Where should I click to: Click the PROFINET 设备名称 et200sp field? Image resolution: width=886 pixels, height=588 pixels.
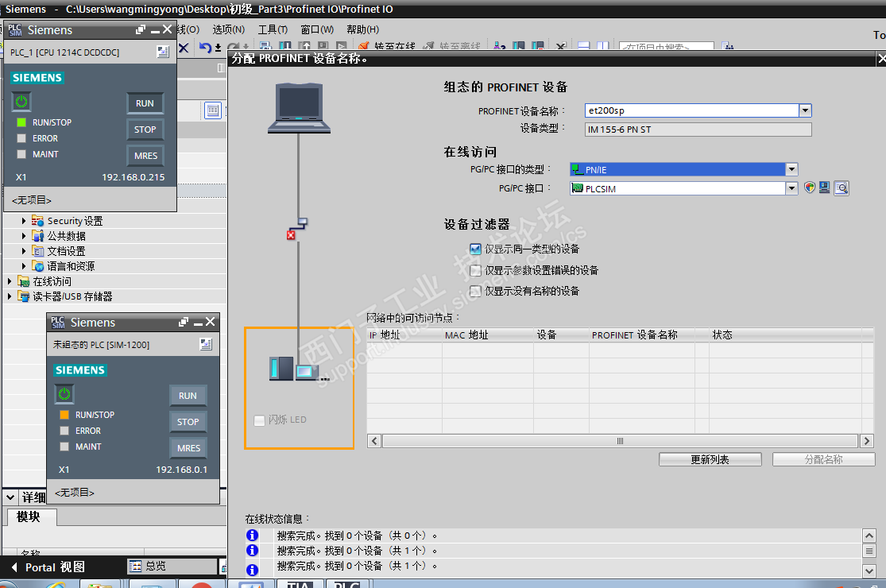(691, 110)
